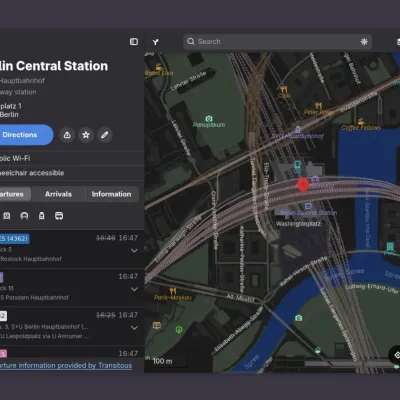
Task: Open the map layers icon at top right
Action: (398, 42)
